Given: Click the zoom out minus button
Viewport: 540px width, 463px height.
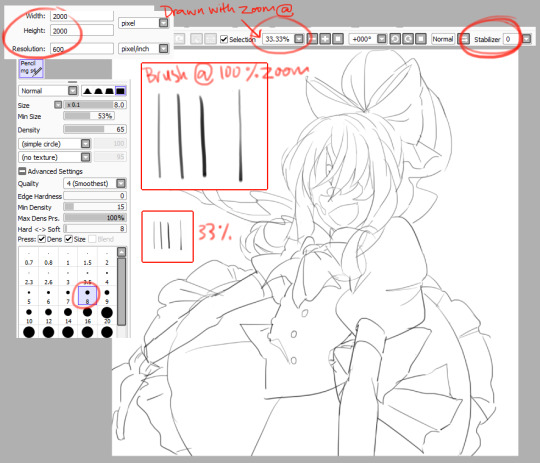Looking at the screenshot, I should [x=312, y=39].
